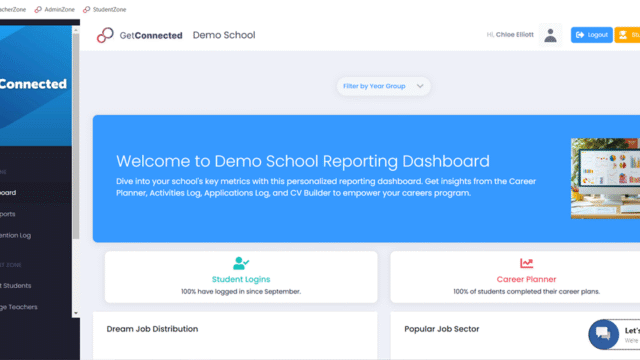Click the Dream Job Distribution heading
This screenshot has height=360, width=640.
tap(152, 329)
